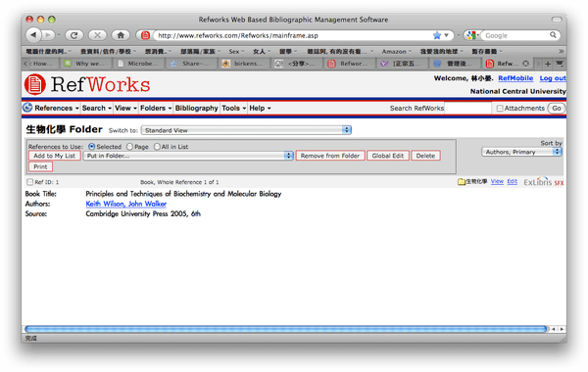Open the RefMobile link
The height and width of the screenshot is (372, 588).
515,78
